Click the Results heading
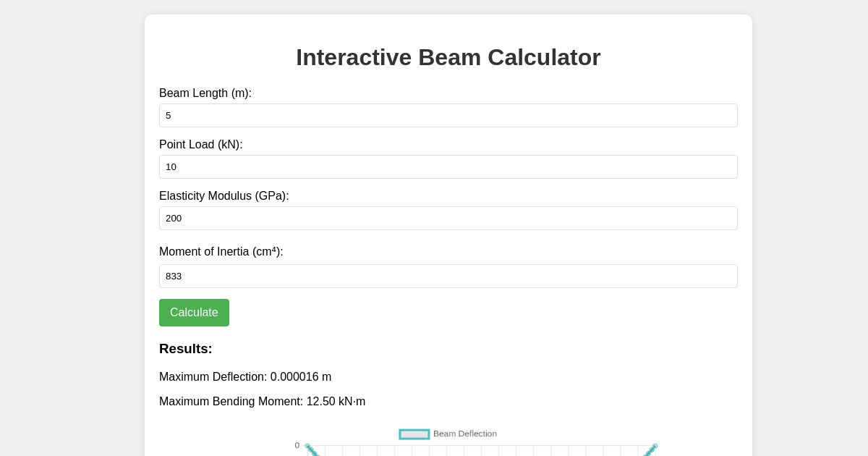Screen dimensions: 868x456 (185, 349)
